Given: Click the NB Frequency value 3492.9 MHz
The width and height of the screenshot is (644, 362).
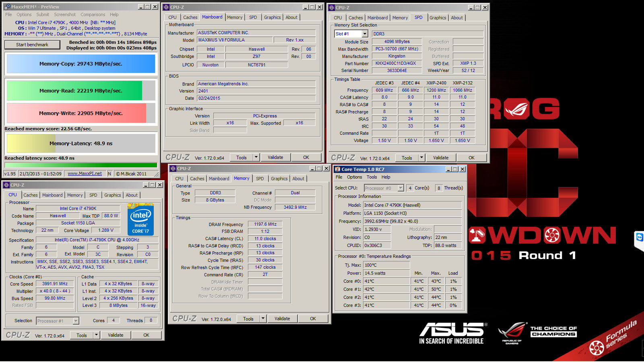Looking at the screenshot, I should (x=295, y=207).
